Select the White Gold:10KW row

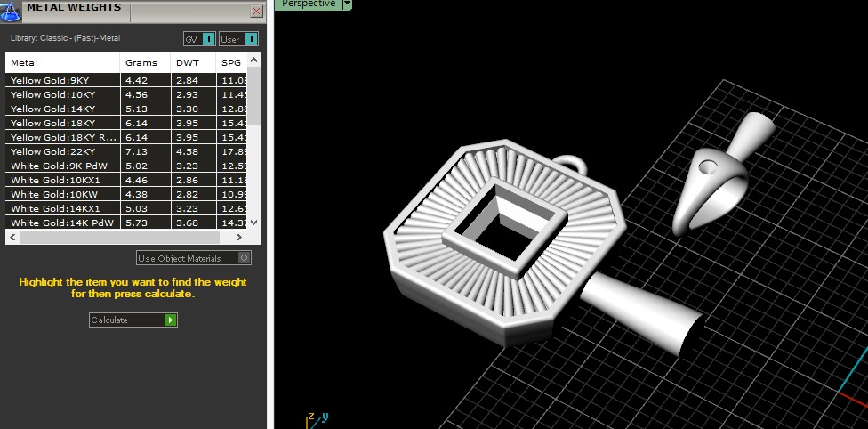pyautogui.click(x=126, y=195)
